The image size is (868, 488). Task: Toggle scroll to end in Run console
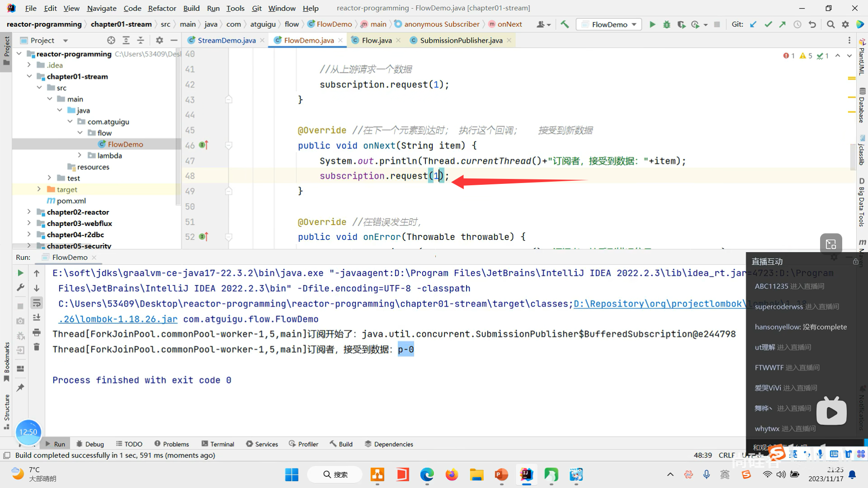[x=37, y=318]
